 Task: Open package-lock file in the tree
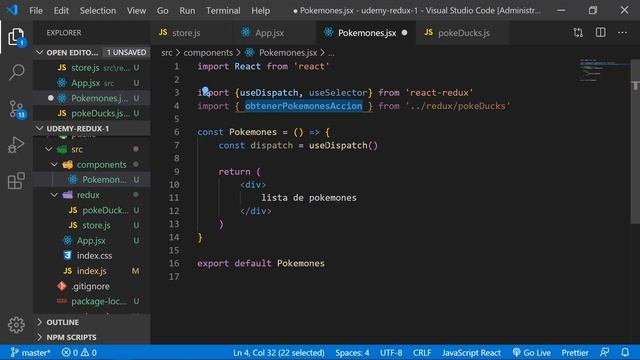point(92,301)
